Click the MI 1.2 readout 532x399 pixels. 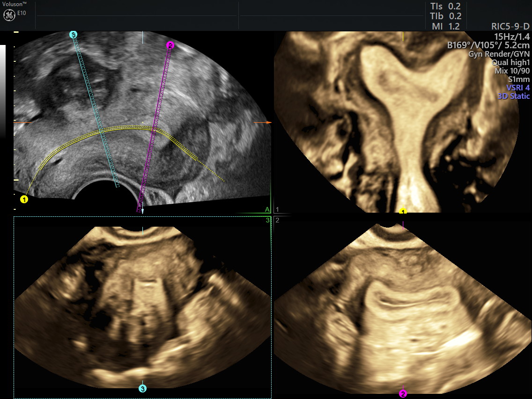(445, 26)
